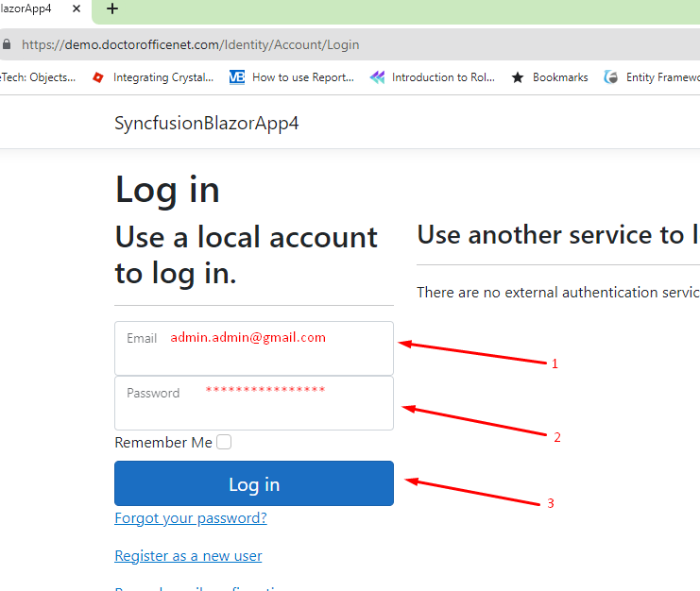The height and width of the screenshot is (591, 700).
Task: Click the site security lock icon
Action: pyautogui.click(x=7, y=44)
